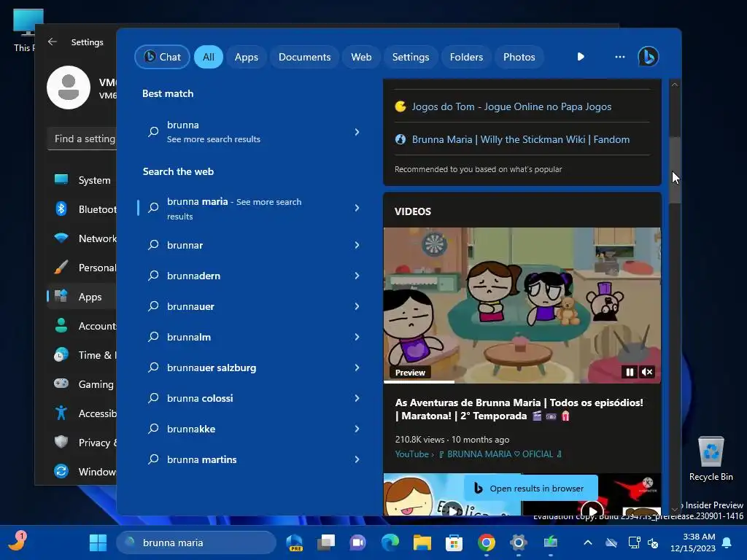Image resolution: width=747 pixels, height=560 pixels.
Task: Open File Explorer from taskbar
Action: [x=422, y=542]
